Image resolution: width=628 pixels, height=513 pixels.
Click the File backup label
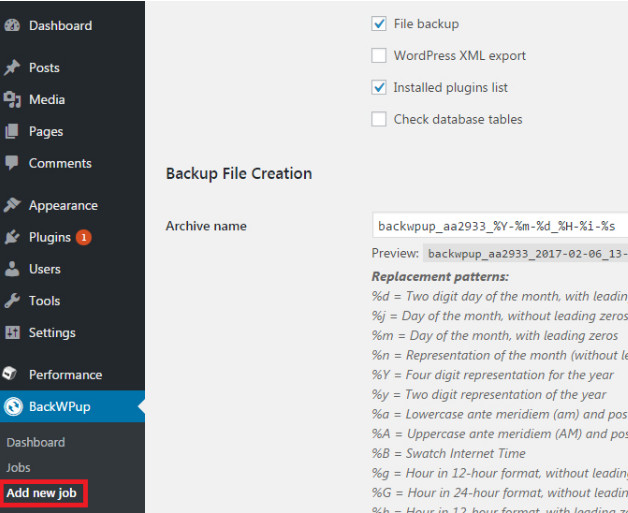426,24
